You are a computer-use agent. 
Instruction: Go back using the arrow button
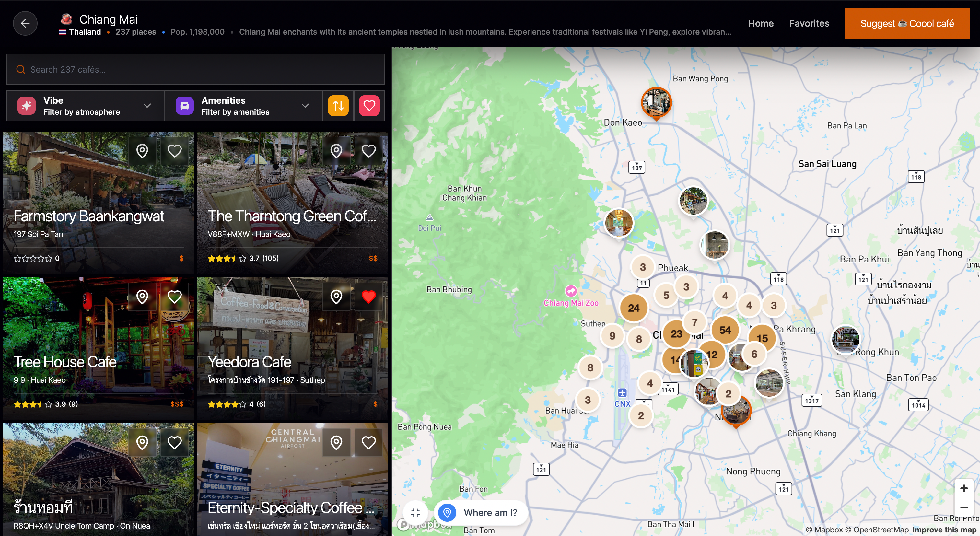[x=25, y=24]
